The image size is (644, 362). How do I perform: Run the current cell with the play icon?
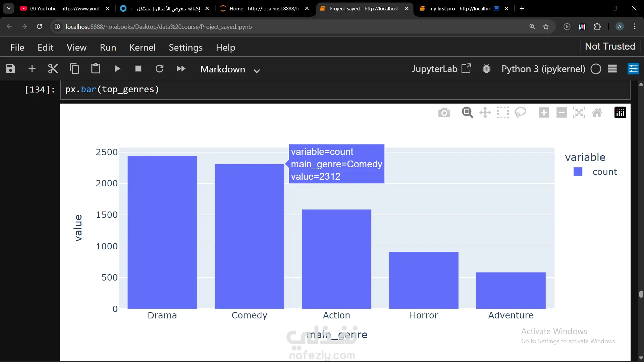click(x=117, y=69)
